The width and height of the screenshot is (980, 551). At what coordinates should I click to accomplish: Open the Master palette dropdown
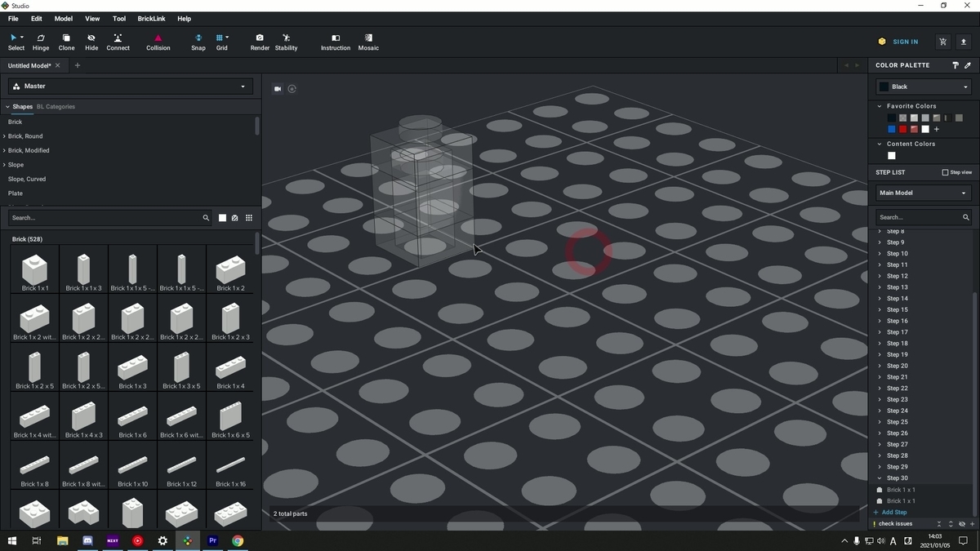pyautogui.click(x=131, y=87)
